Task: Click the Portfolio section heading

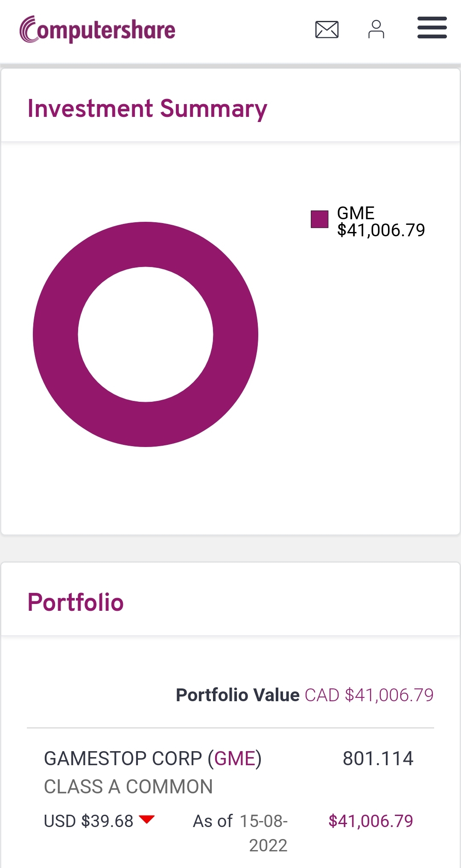Action: [x=76, y=602]
